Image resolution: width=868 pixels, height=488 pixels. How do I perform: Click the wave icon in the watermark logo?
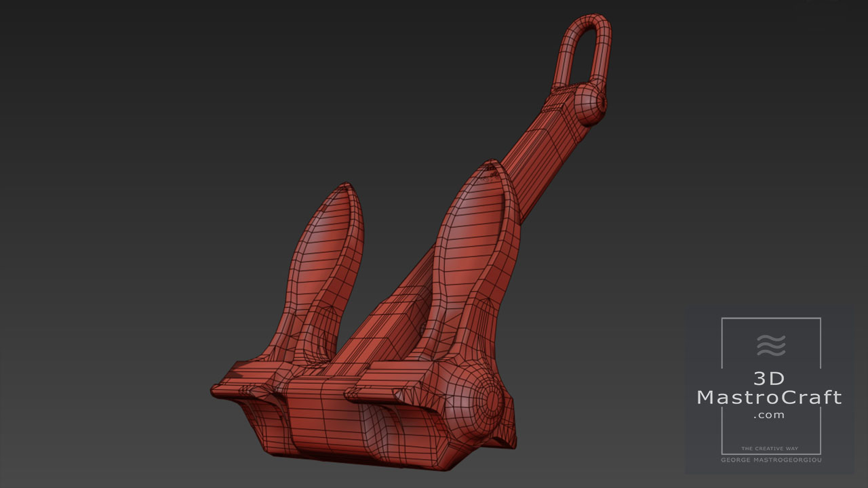point(771,346)
